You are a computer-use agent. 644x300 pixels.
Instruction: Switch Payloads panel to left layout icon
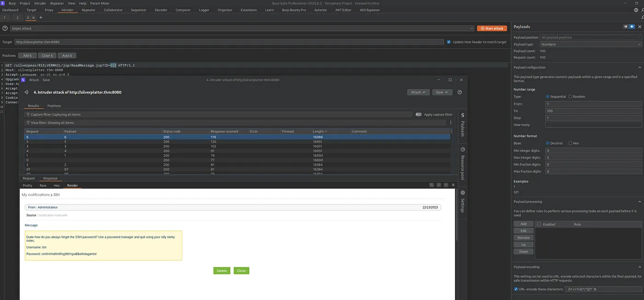(x=626, y=27)
